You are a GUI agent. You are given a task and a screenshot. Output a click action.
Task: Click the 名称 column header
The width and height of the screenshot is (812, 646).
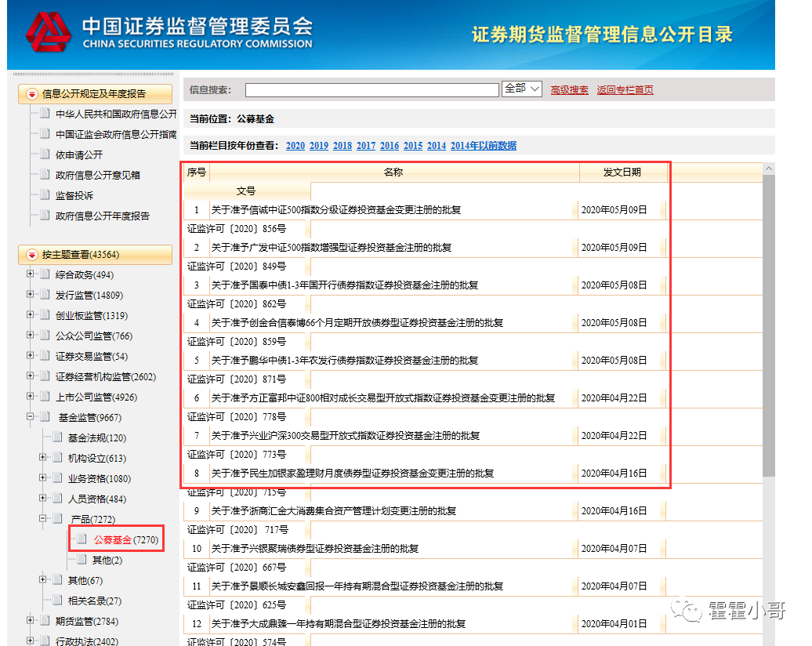pyautogui.click(x=393, y=172)
